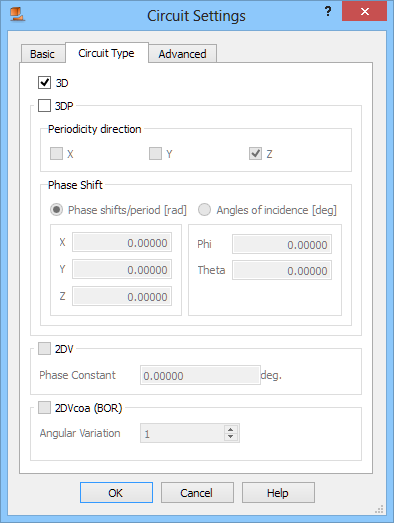The image size is (394, 523).
Task: Decrease Angular Variation with down arrow
Action: click(x=231, y=437)
